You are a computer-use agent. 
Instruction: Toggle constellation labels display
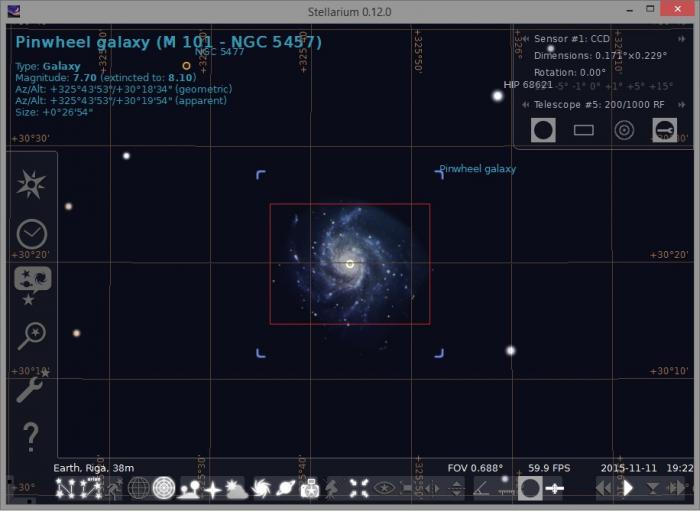(x=91, y=488)
